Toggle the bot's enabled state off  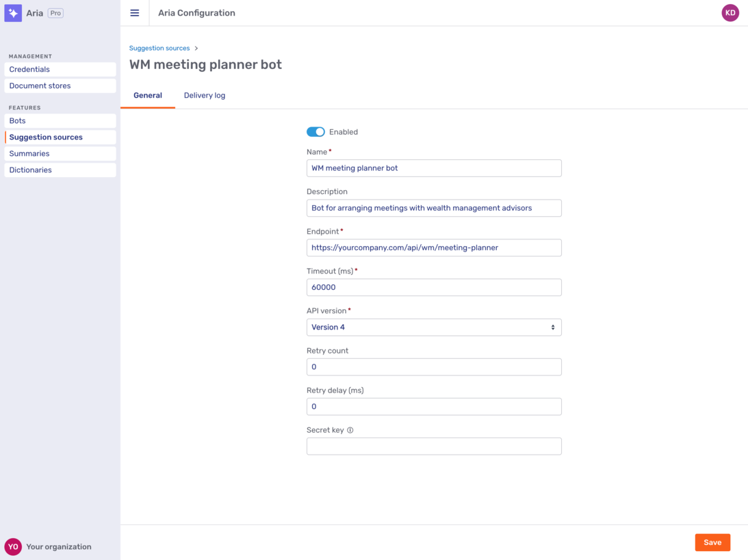[315, 131]
